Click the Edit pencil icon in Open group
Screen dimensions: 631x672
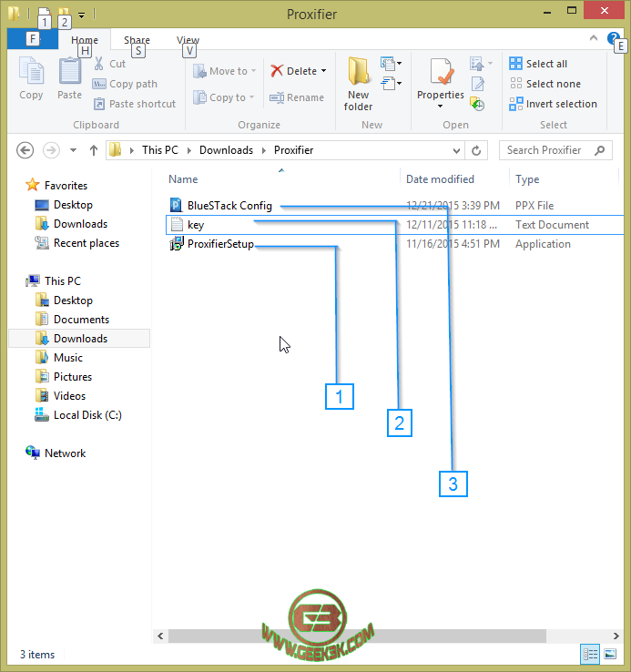click(x=477, y=84)
